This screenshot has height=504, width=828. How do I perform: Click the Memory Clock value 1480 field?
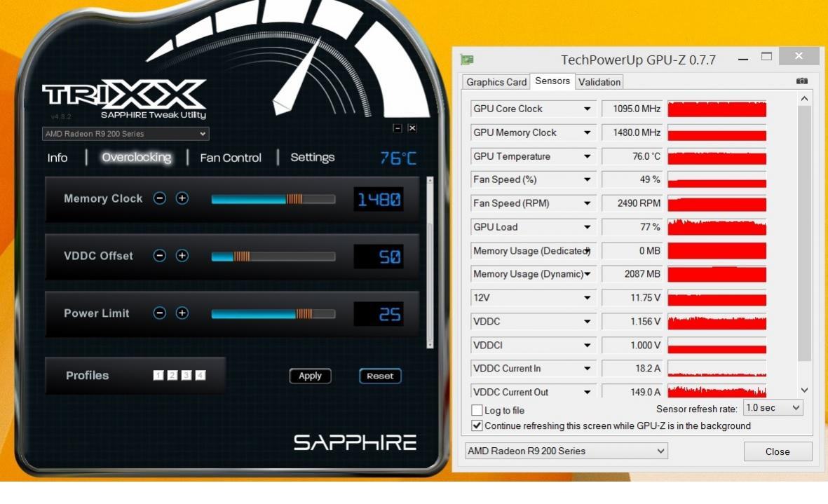point(379,200)
